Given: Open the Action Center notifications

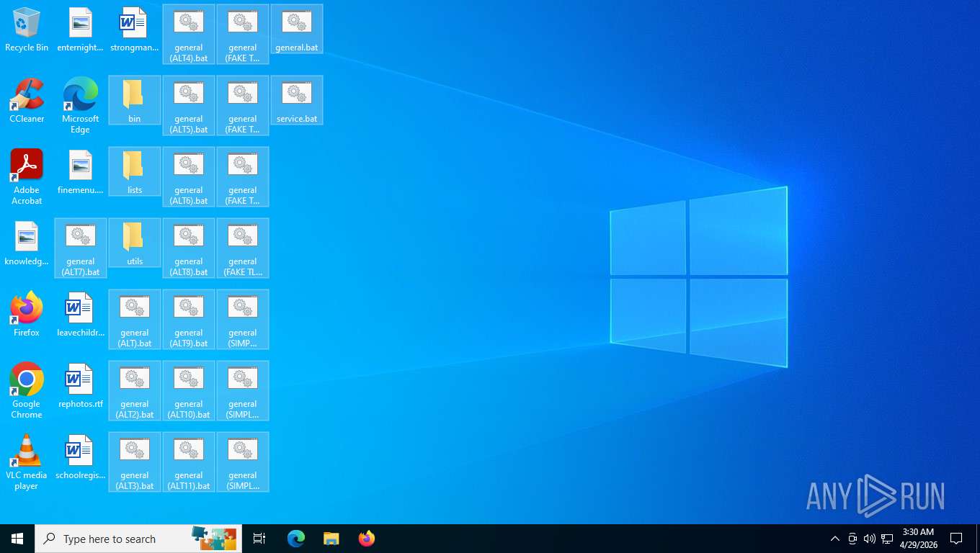Looking at the screenshot, I should click(956, 539).
